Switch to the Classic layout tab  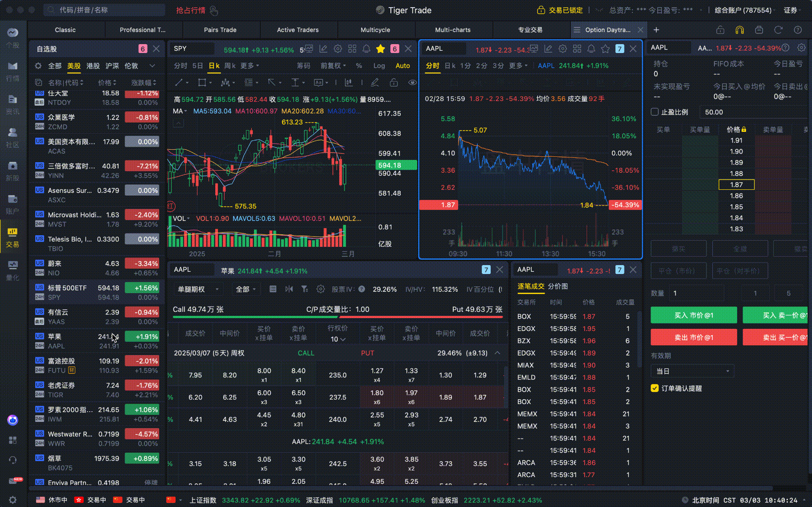pyautogui.click(x=66, y=30)
